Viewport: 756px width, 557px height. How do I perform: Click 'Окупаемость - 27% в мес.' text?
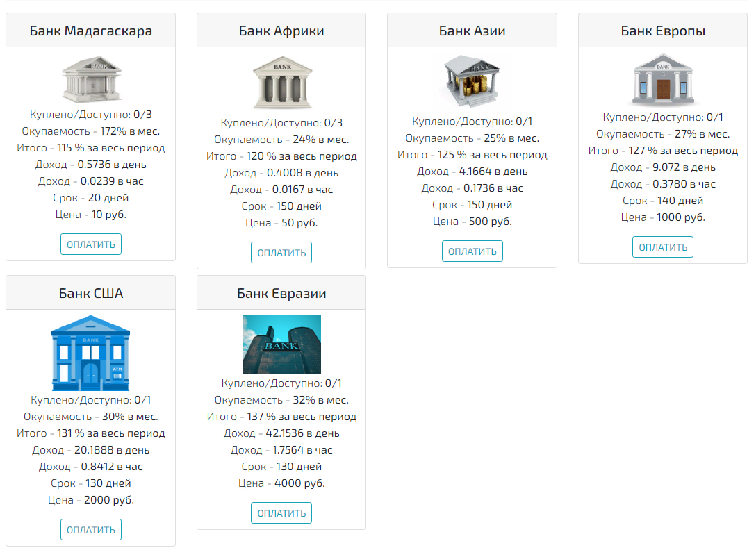[x=663, y=134]
